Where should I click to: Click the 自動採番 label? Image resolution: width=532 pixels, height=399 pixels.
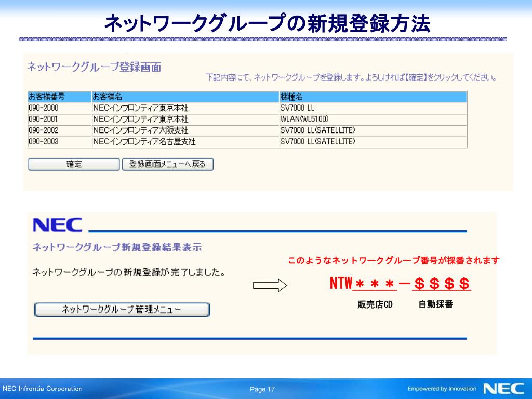[436, 304]
